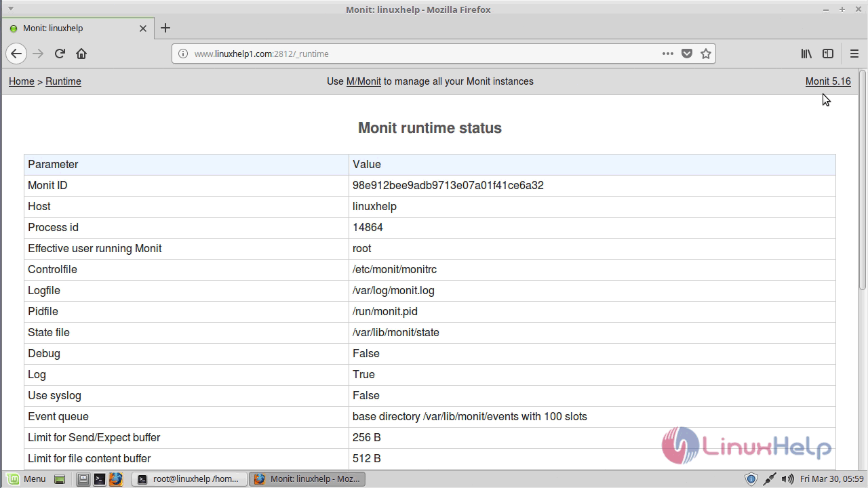Click the /var/lib/monit/state value
Image resolution: width=868 pixels, height=488 pixels.
point(396,332)
